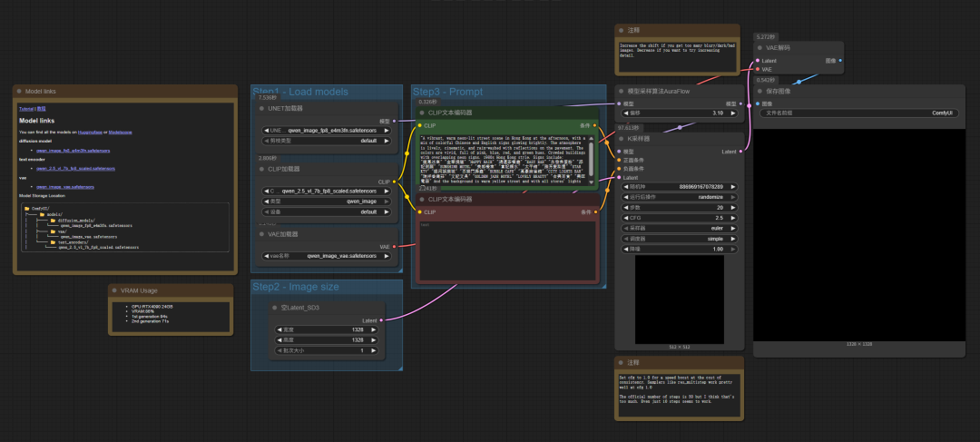Screen dimensions: 980x442
Task: Collapse the K采样器 node via its dot
Action: coord(622,139)
